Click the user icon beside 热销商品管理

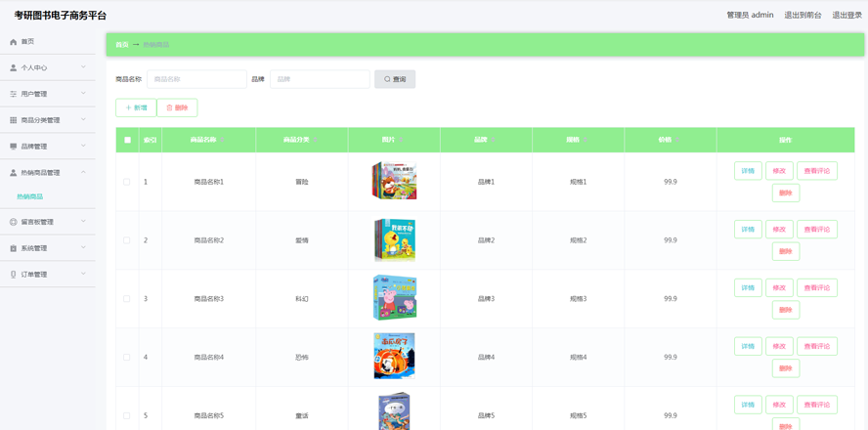point(14,173)
